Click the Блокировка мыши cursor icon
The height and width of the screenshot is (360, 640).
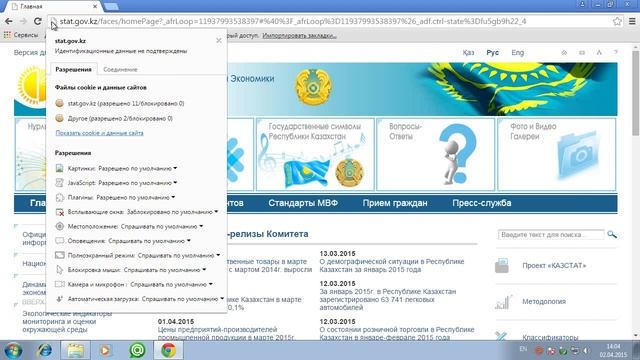60,270
